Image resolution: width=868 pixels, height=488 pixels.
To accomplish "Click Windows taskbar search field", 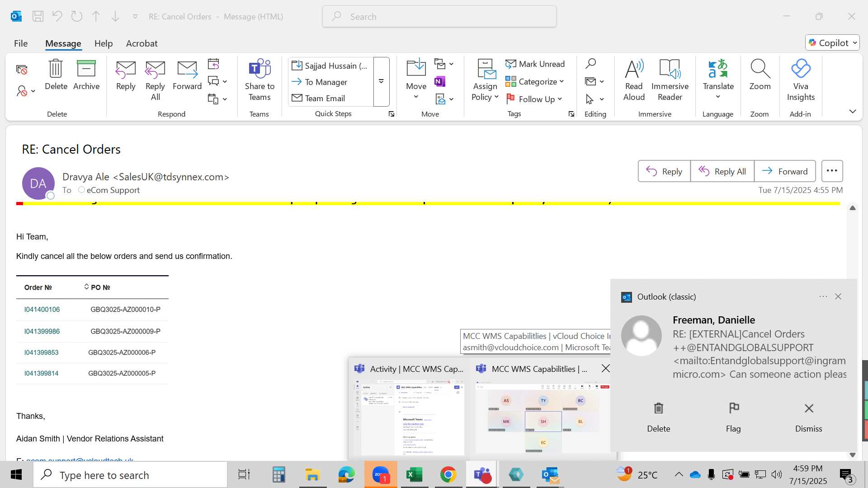I will [x=130, y=475].
